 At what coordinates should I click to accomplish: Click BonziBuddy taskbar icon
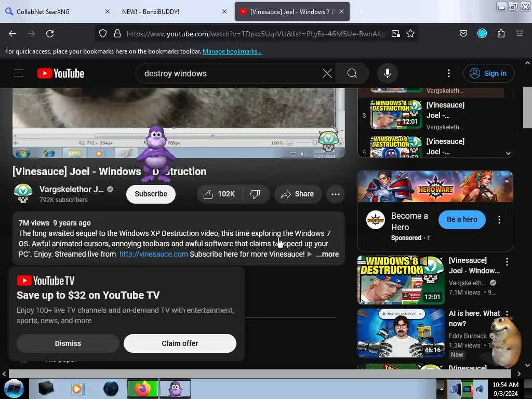click(175, 389)
